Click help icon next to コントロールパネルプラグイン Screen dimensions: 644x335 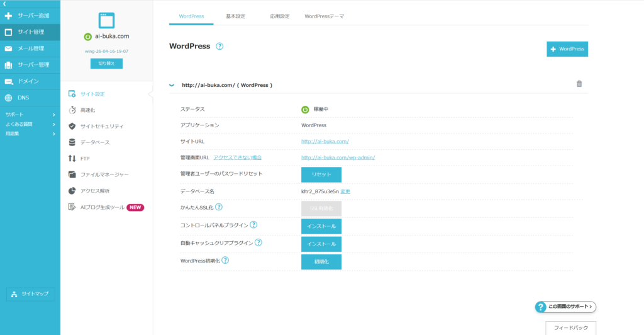(x=254, y=224)
